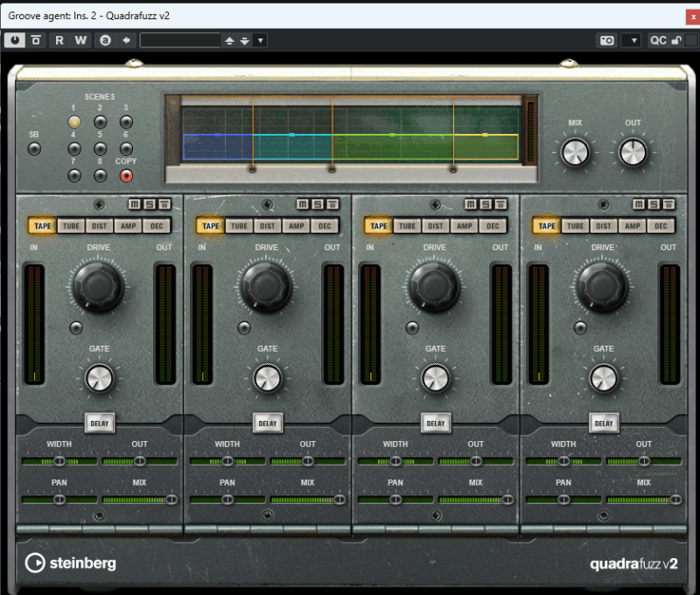Click the copy A to B arrow button
Viewport: 700px width, 595px height.
click(126, 40)
